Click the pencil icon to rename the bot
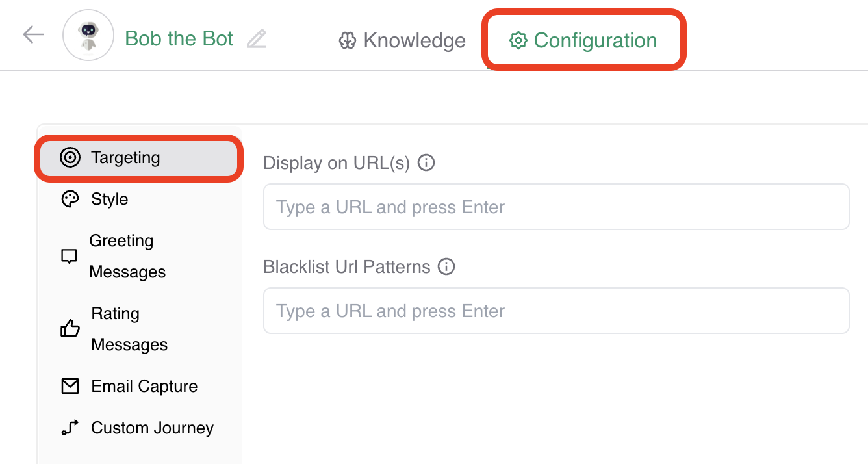 (x=257, y=39)
